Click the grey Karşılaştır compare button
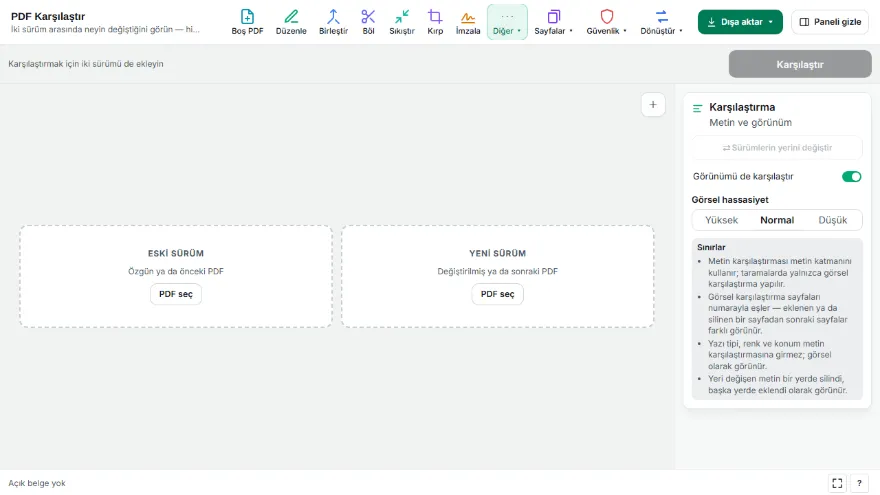The height and width of the screenshot is (495, 880). (x=800, y=64)
